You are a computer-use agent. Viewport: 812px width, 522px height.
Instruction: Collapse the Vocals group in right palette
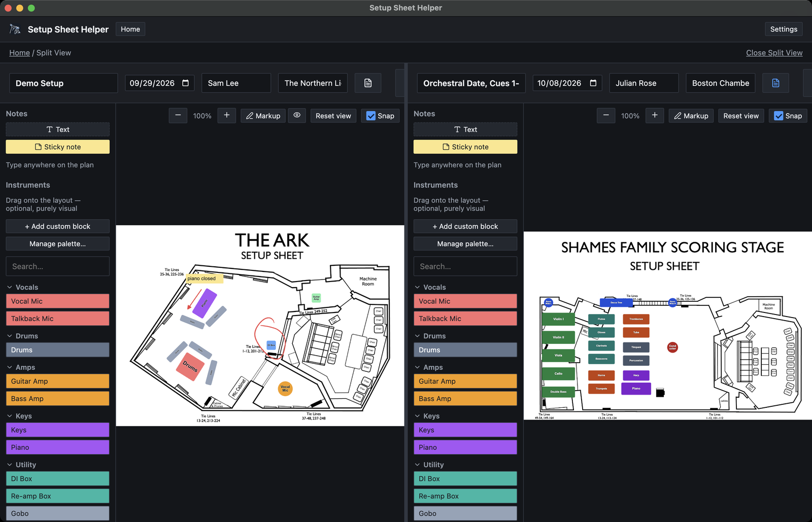[x=417, y=287]
